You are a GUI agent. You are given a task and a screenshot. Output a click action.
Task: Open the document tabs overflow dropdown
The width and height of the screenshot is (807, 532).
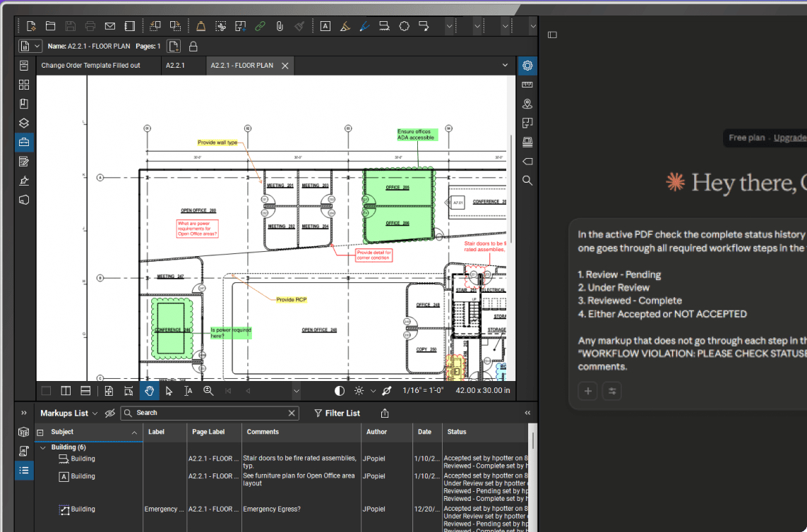coord(505,66)
